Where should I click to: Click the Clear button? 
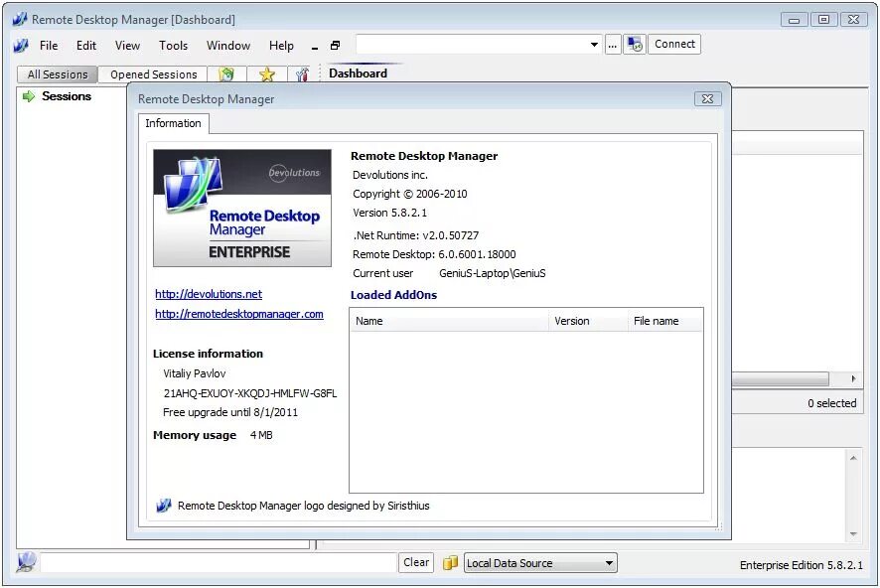tap(416, 562)
